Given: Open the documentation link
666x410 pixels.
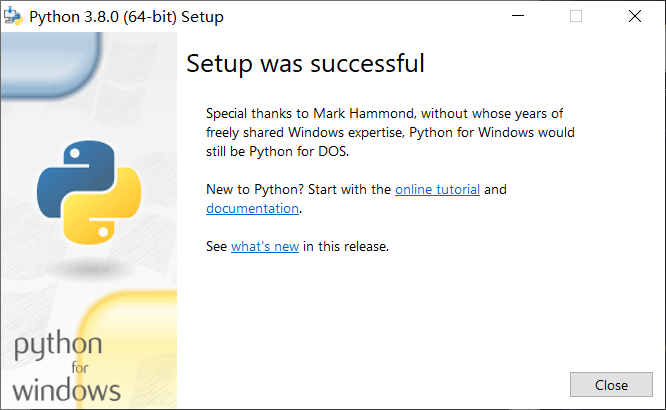Looking at the screenshot, I should tap(252, 208).
